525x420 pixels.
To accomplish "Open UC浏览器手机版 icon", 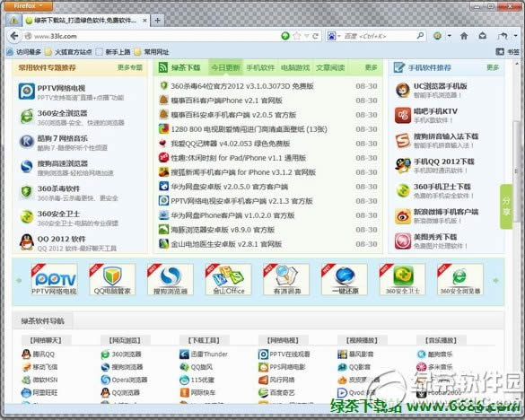I will pos(402,90).
